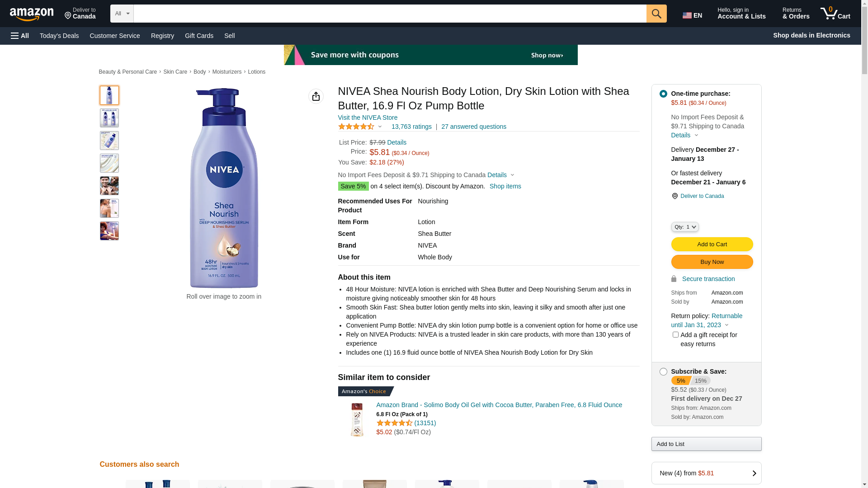Click the star rating icons
The height and width of the screenshot is (488, 868).
point(356,127)
